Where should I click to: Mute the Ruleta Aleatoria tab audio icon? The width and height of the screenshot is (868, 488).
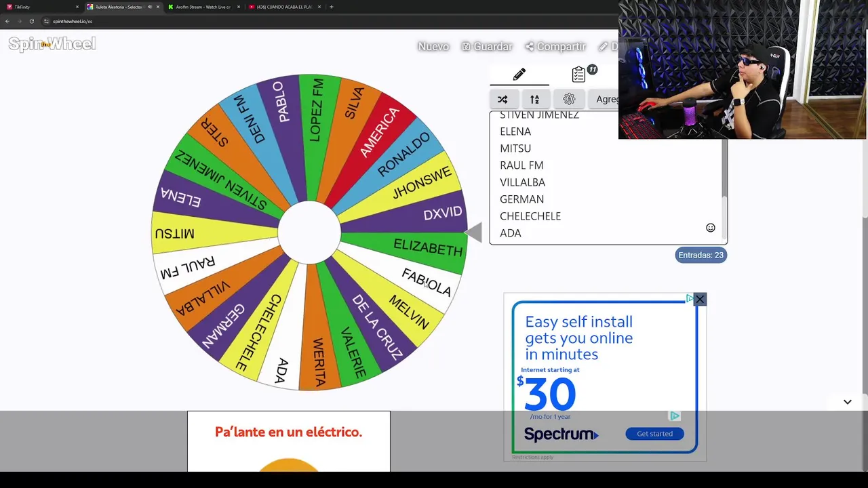point(149,7)
